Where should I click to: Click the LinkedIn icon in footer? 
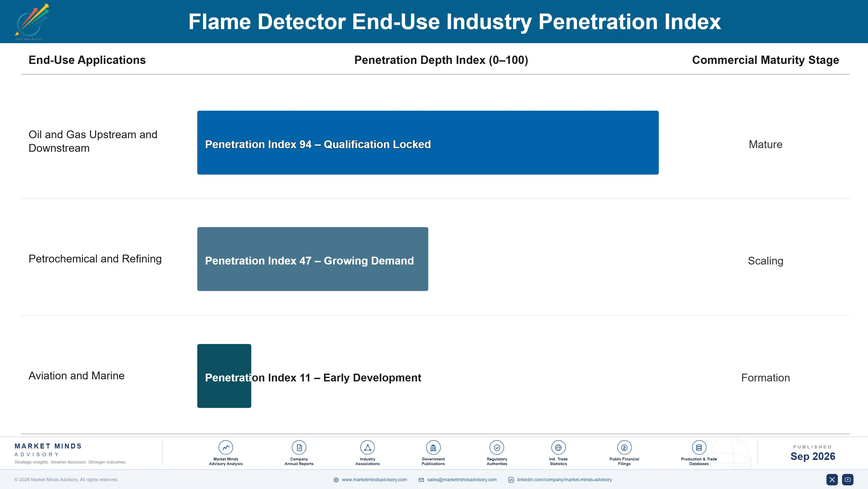tap(511, 480)
